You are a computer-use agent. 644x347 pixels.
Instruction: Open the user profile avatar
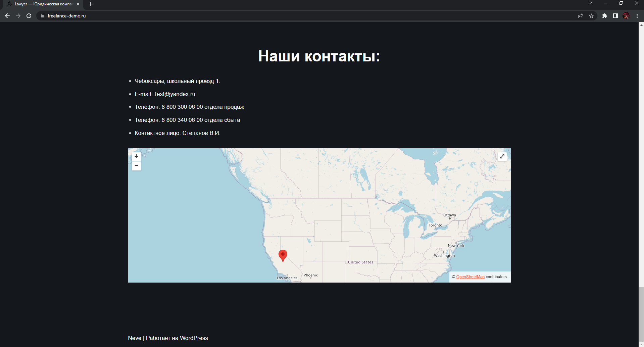[x=626, y=16]
